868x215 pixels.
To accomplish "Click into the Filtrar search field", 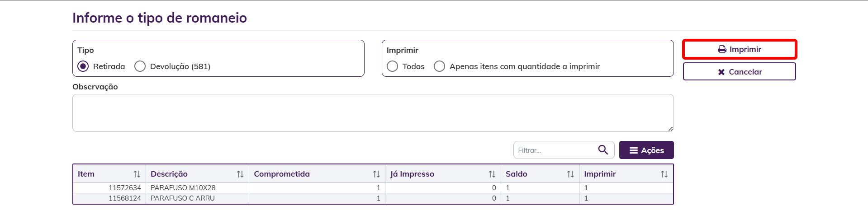I will point(555,150).
